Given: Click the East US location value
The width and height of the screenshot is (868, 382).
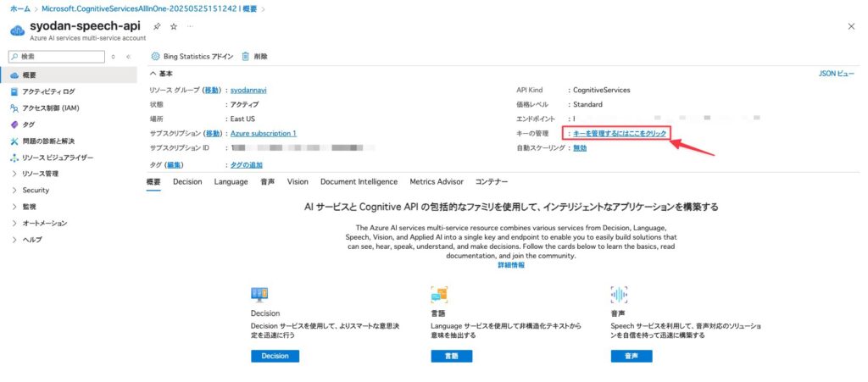Looking at the screenshot, I should pos(242,119).
